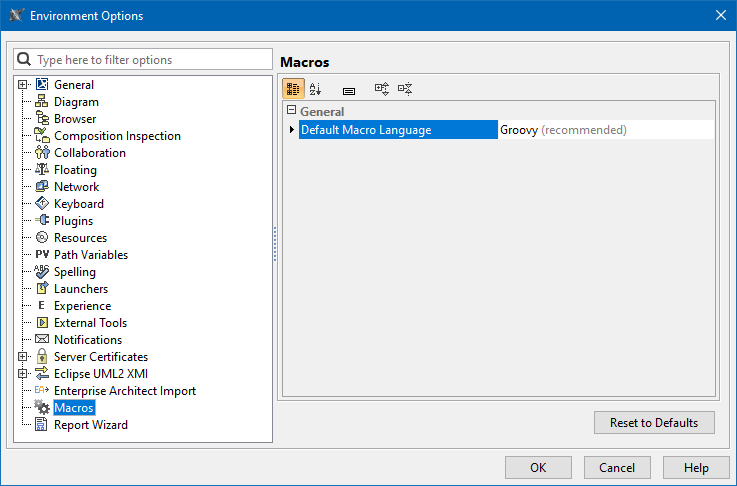Click the Plugins plug icon
737x486 pixels.
[x=42, y=220]
